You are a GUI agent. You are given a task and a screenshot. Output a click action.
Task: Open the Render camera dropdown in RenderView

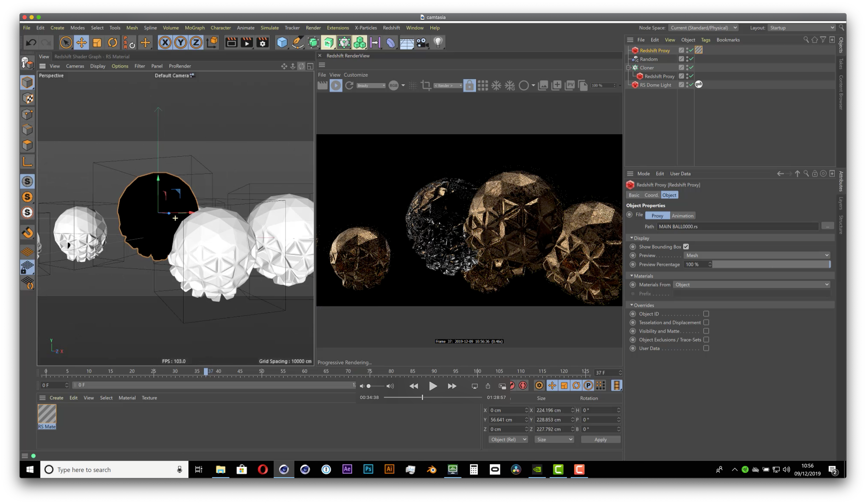click(x=448, y=86)
